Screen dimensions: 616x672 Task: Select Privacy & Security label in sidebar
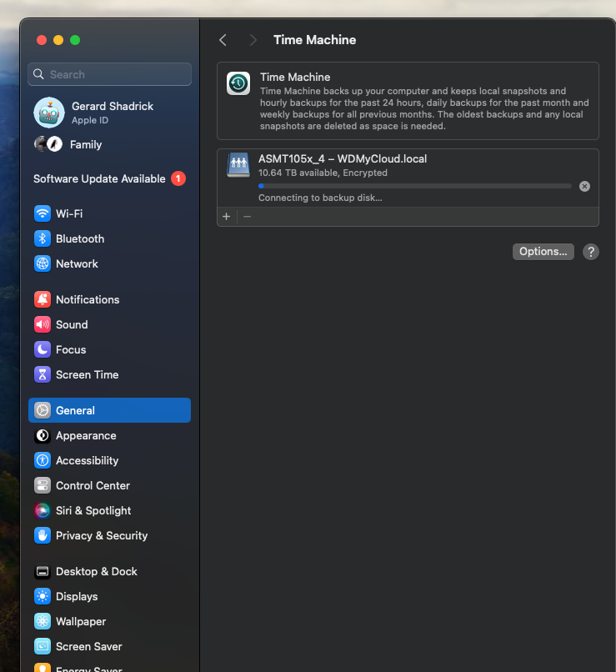click(x=102, y=535)
